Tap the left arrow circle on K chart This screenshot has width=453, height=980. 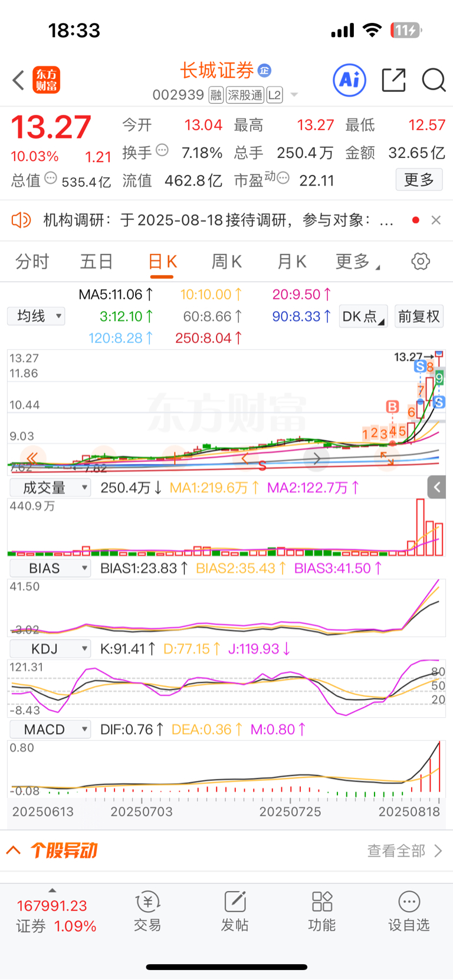tap(245, 458)
